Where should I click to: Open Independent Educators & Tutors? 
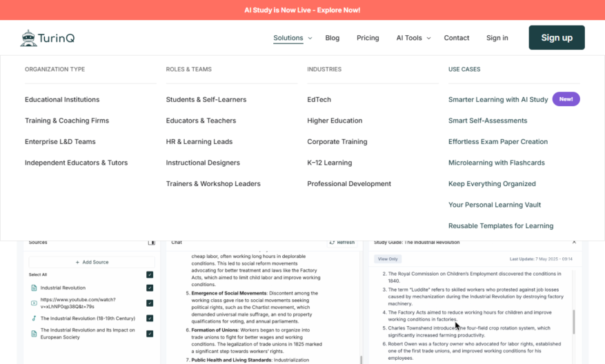tap(76, 163)
